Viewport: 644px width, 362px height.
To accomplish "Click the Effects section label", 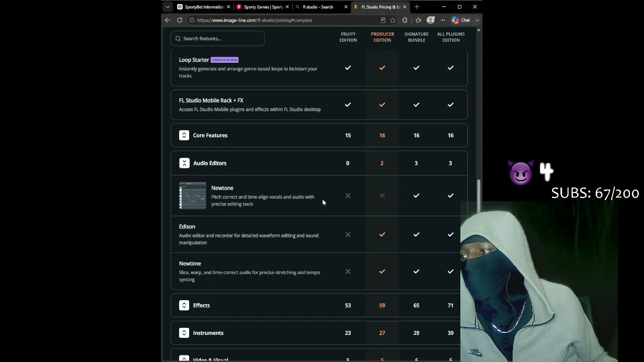I will click(201, 305).
